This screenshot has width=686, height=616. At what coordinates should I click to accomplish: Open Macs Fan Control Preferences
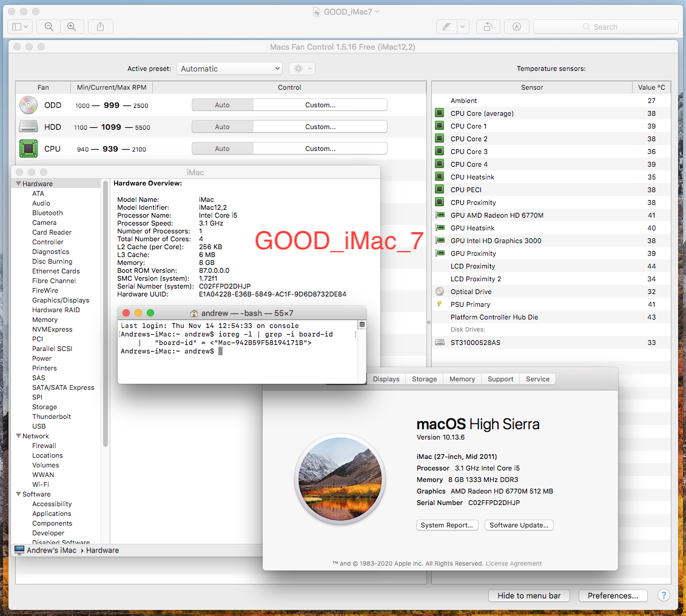tap(613, 595)
